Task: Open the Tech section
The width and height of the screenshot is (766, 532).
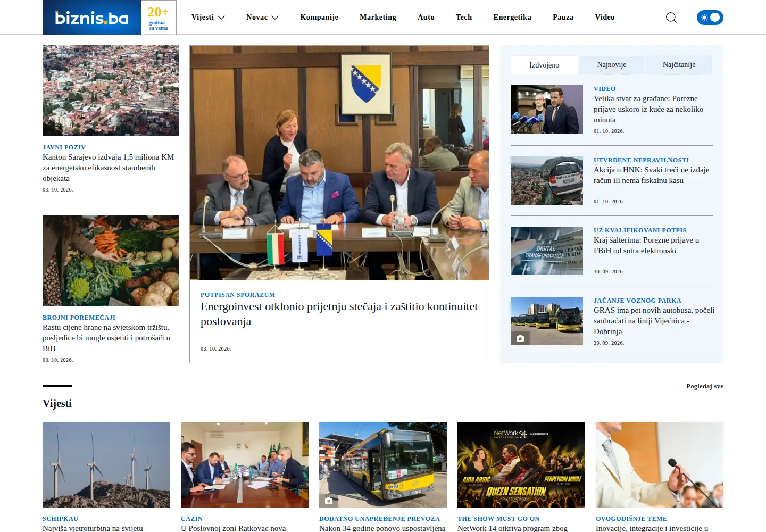Action: [464, 18]
